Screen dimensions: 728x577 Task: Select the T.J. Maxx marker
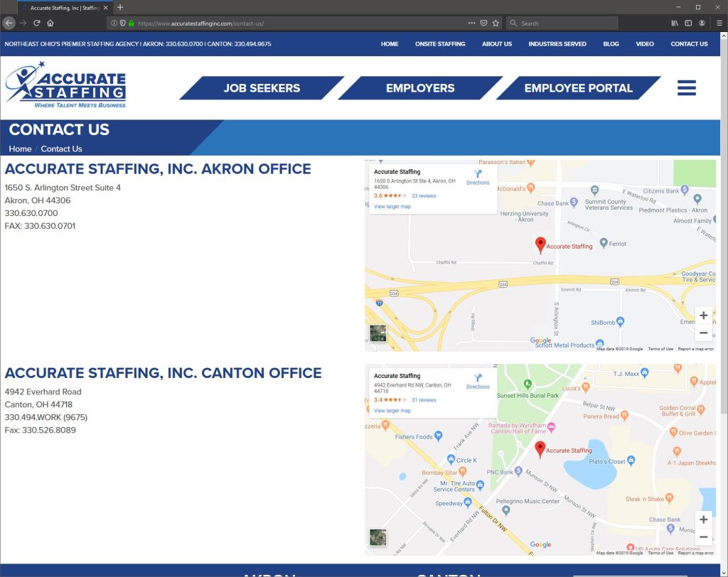pos(644,373)
